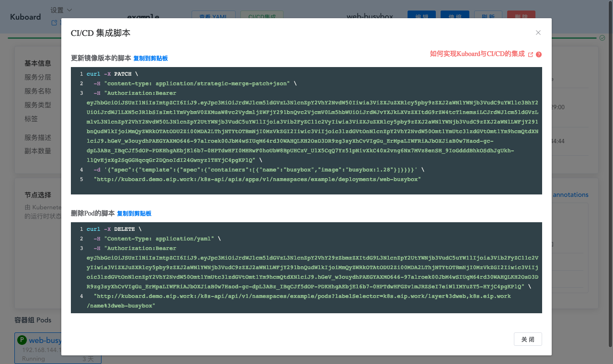Viewport: 613px width, 364px height.
Task: Click the 刷新 refresh button
Action: click(488, 16)
